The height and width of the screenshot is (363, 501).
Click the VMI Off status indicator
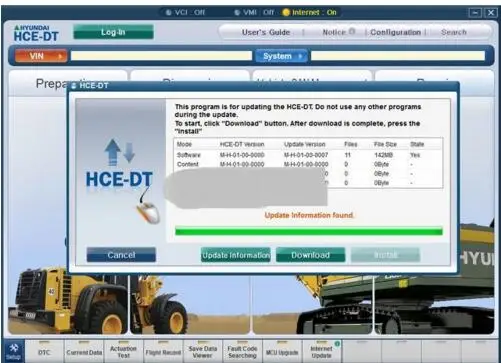[254, 12]
